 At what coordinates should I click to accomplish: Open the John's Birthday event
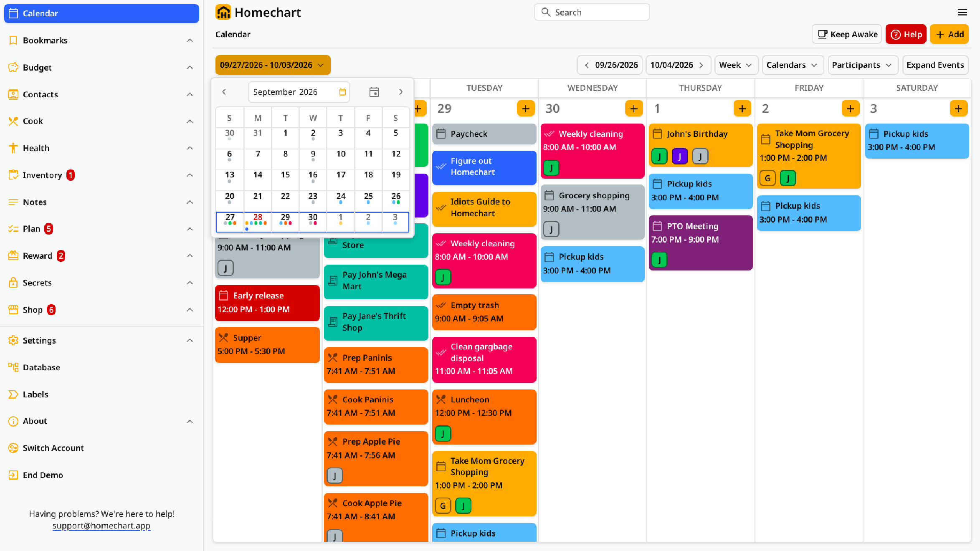700,145
